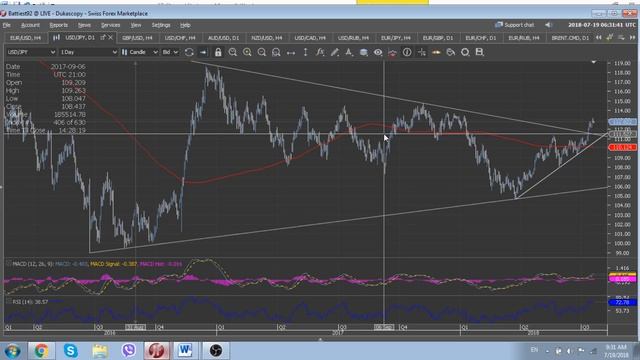Switch to the NZD/USD, H4 tab
The width and height of the screenshot is (640, 360).
pyautogui.click(x=266, y=38)
